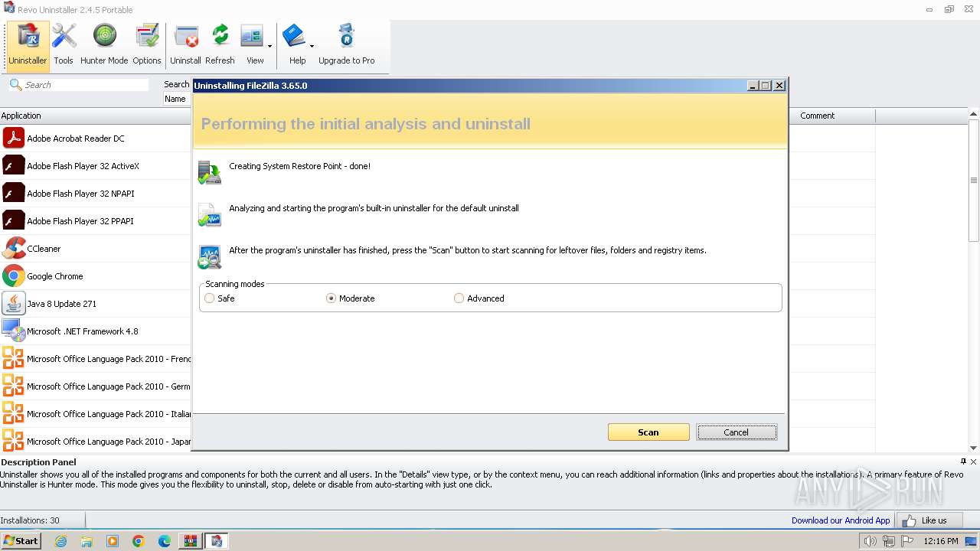Image resolution: width=980 pixels, height=551 pixels.
Task: Open the Action Center flag icon
Action: (x=906, y=541)
